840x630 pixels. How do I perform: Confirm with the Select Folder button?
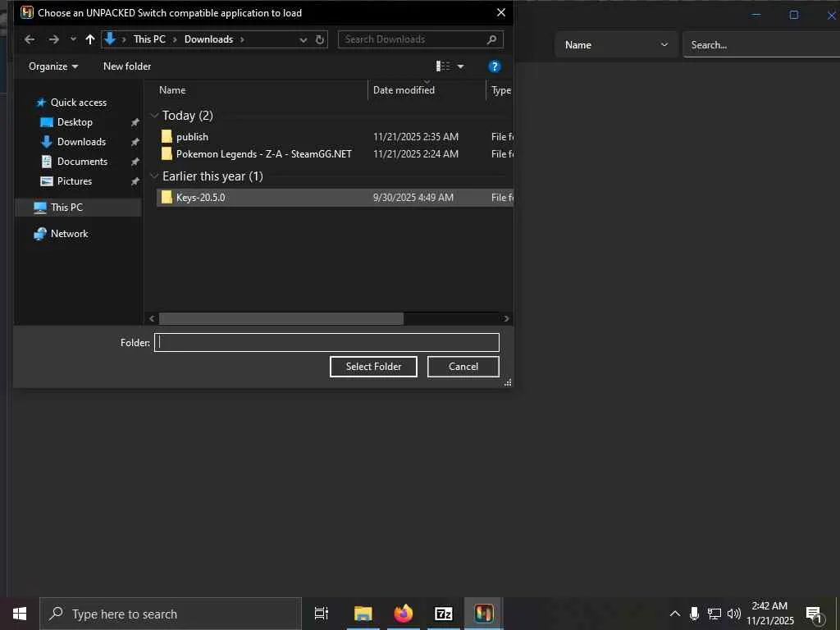[373, 367]
